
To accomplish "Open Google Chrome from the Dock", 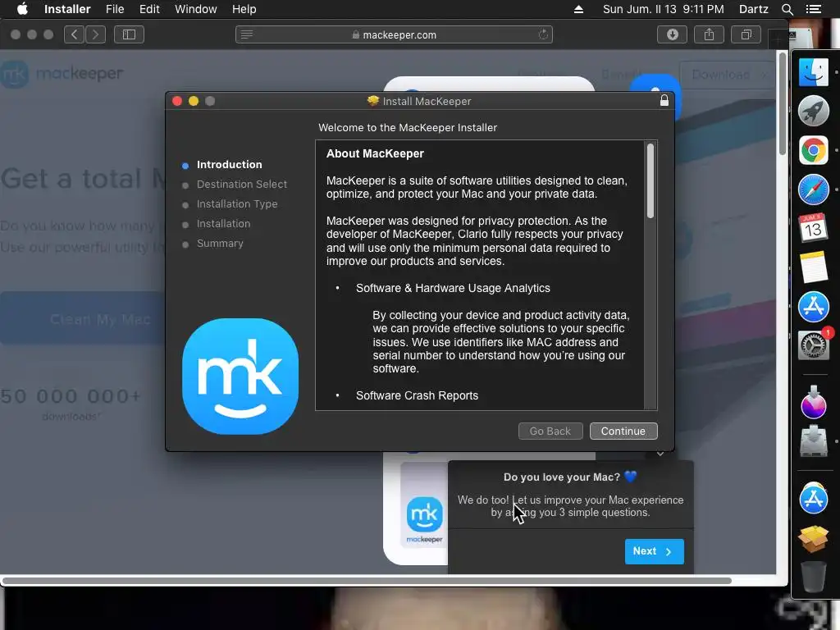I will click(813, 150).
